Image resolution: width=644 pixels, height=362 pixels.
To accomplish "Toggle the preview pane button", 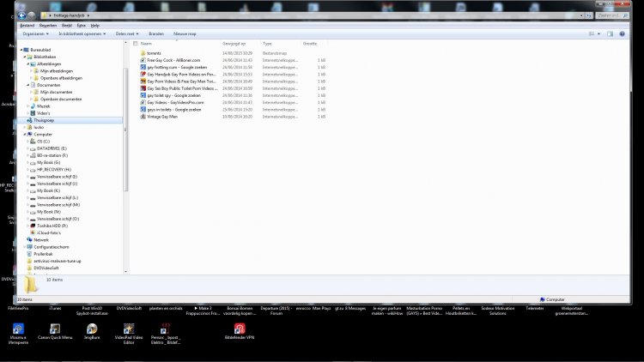I will click(610, 34).
